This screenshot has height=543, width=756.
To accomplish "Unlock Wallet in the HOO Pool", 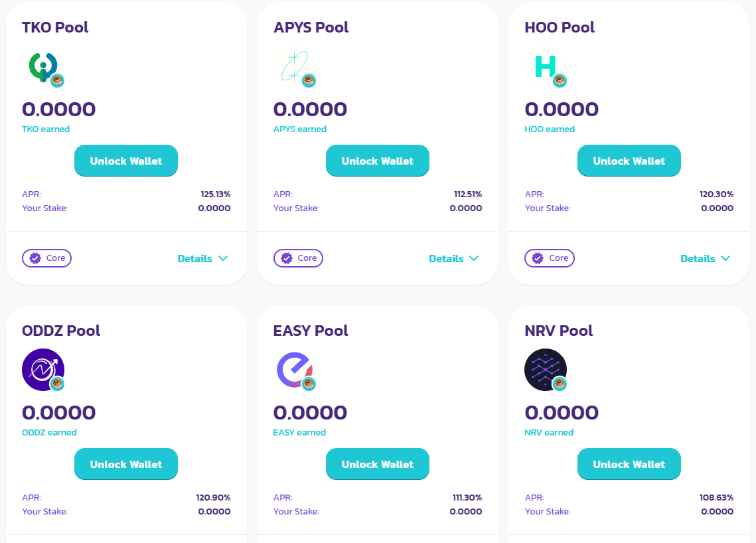I will (629, 161).
